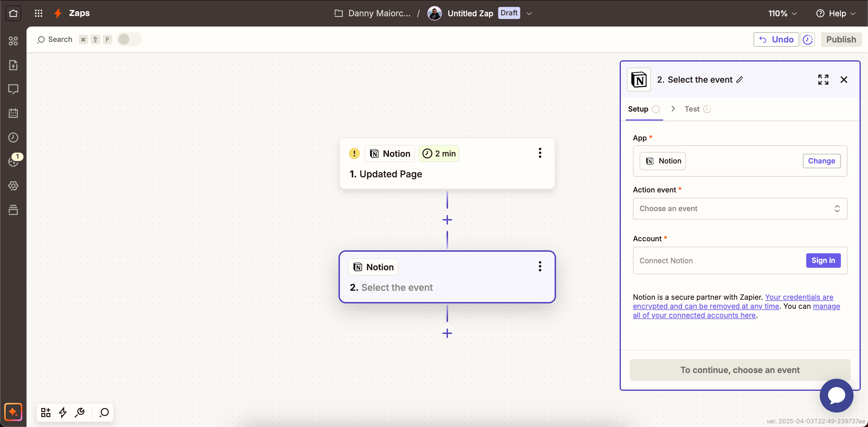Select the 2. Select the event step card
This screenshot has width=868, height=427.
tap(447, 277)
